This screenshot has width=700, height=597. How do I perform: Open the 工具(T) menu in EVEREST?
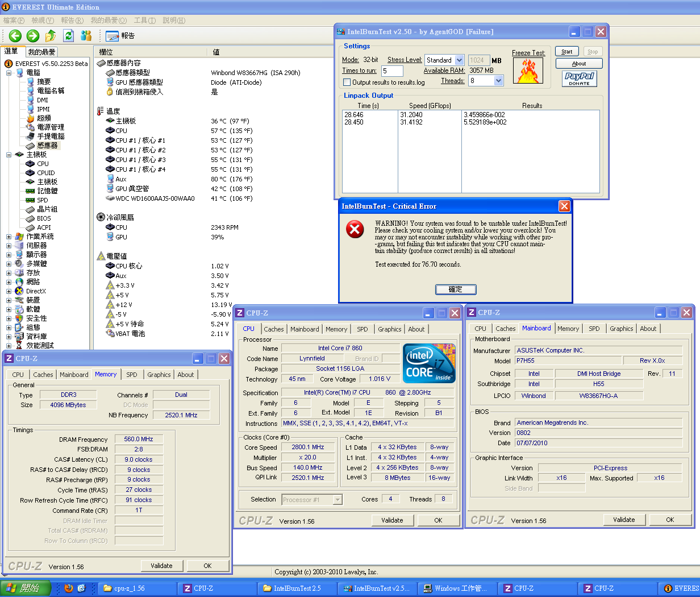(145, 20)
